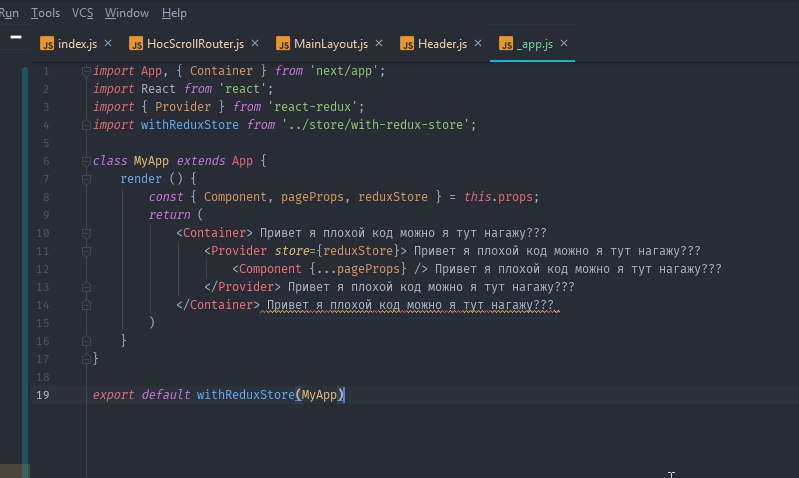Click the underlined Russian text on line 14

[410, 305]
